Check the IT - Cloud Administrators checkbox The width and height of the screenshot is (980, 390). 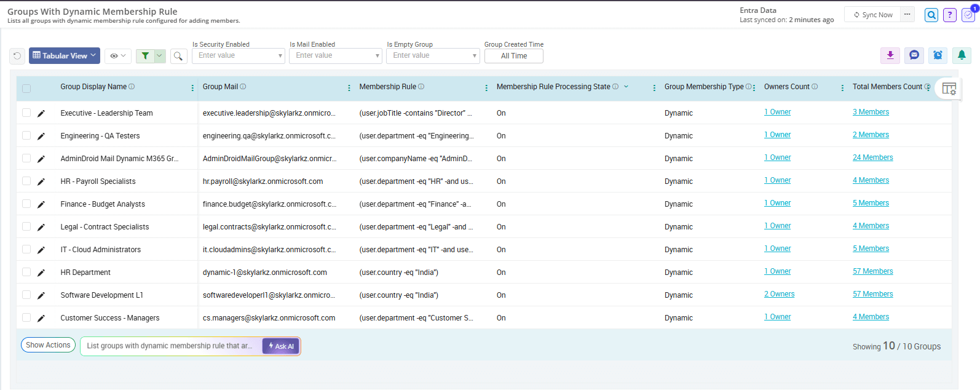click(x=26, y=249)
